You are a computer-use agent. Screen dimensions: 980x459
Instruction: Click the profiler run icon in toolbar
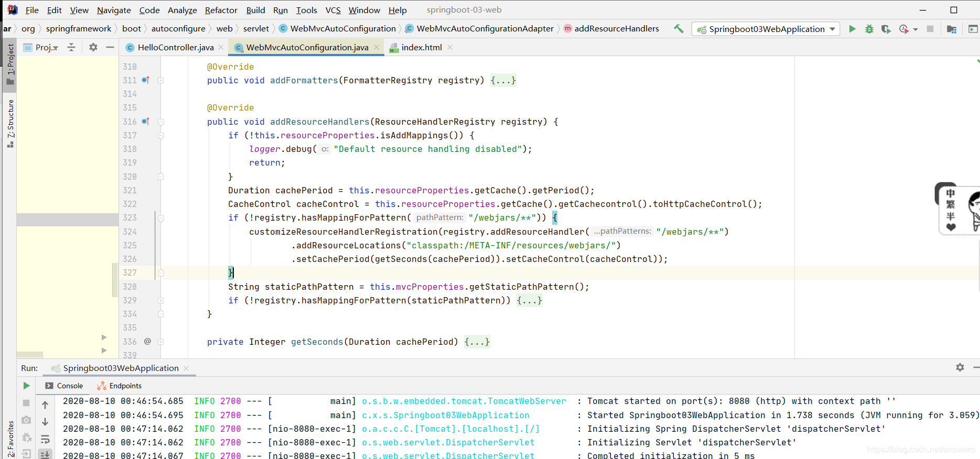point(903,29)
